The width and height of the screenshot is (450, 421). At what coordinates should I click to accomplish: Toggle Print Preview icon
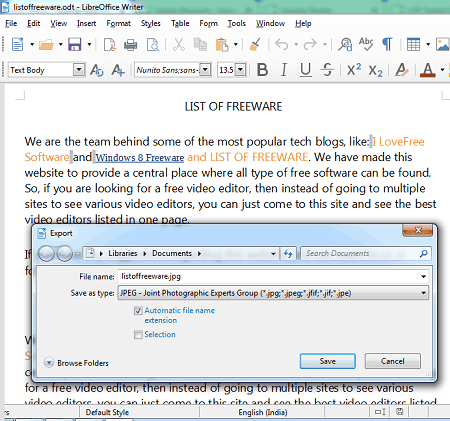153,44
